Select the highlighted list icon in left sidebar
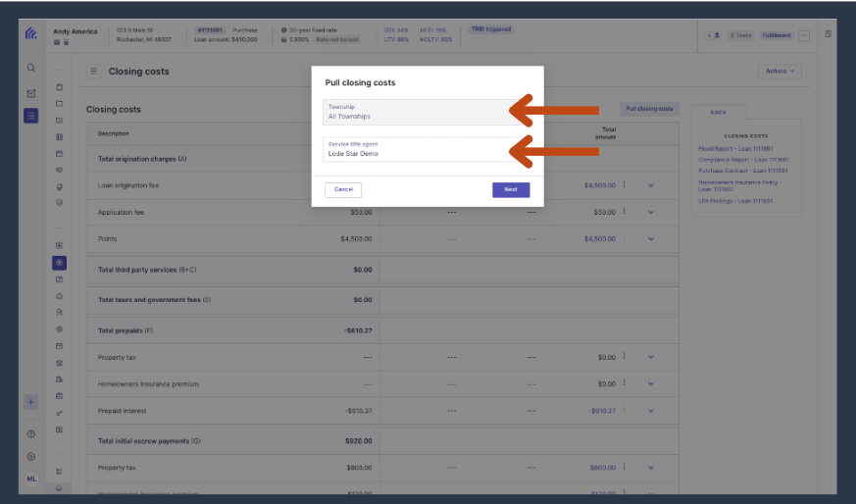Screen dimensions: 856x504 pos(31,116)
